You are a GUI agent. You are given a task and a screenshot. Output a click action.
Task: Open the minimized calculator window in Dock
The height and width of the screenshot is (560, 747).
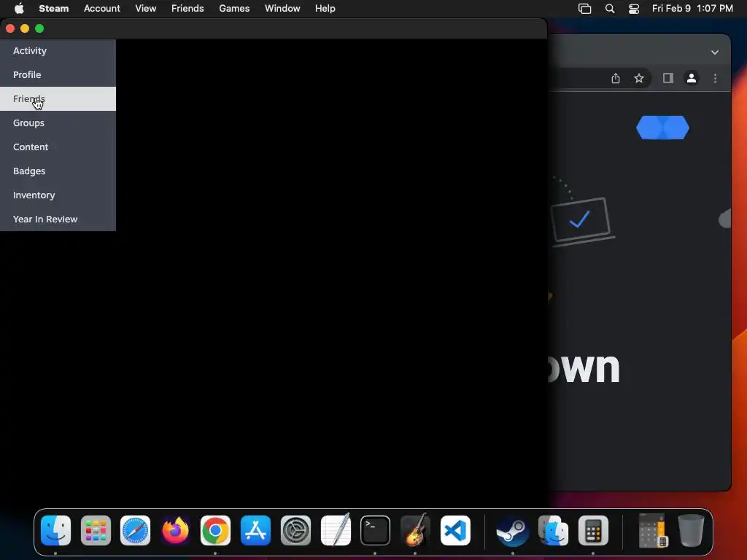pyautogui.click(x=652, y=530)
